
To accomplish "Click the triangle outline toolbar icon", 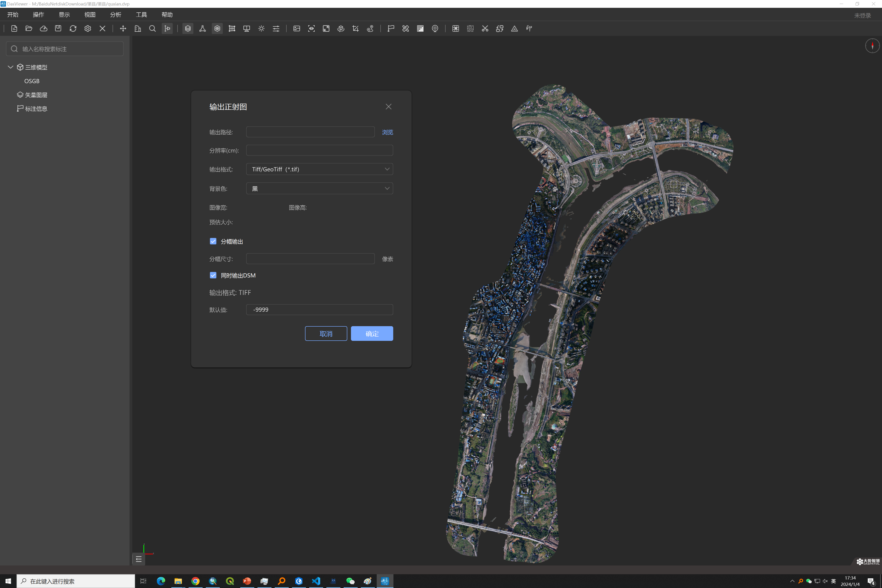I will [x=514, y=28].
